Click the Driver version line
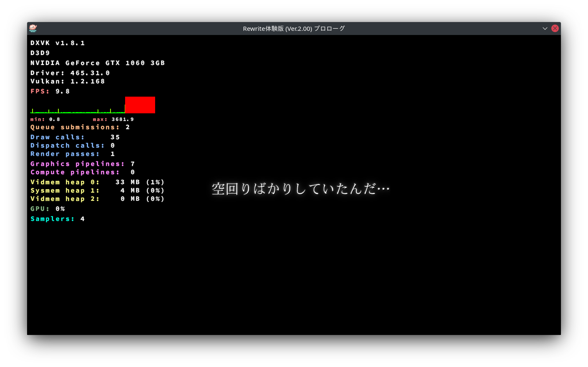Image resolution: width=588 pixels, height=367 pixels. pos(70,73)
